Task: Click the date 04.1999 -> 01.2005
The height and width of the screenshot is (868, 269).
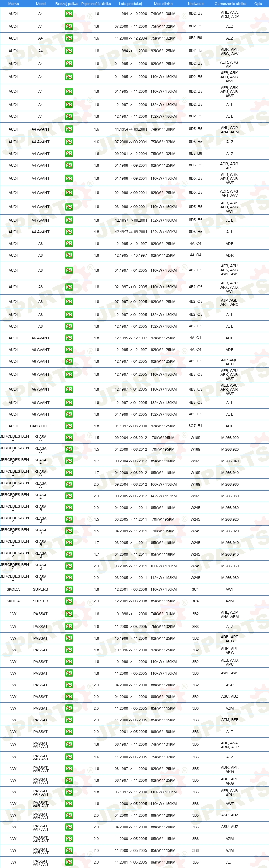Action: pos(131,414)
